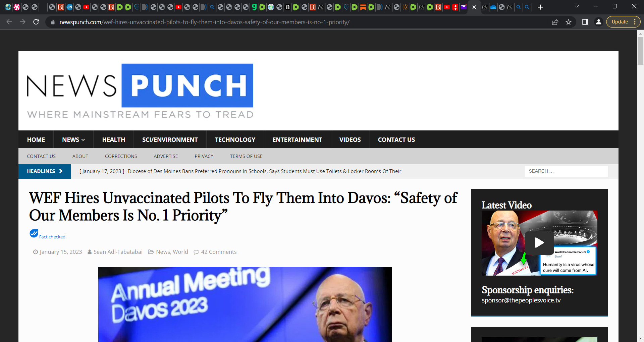644x342 pixels.
Task: Click the vertical scrollbar thumb
Action: coord(640,50)
